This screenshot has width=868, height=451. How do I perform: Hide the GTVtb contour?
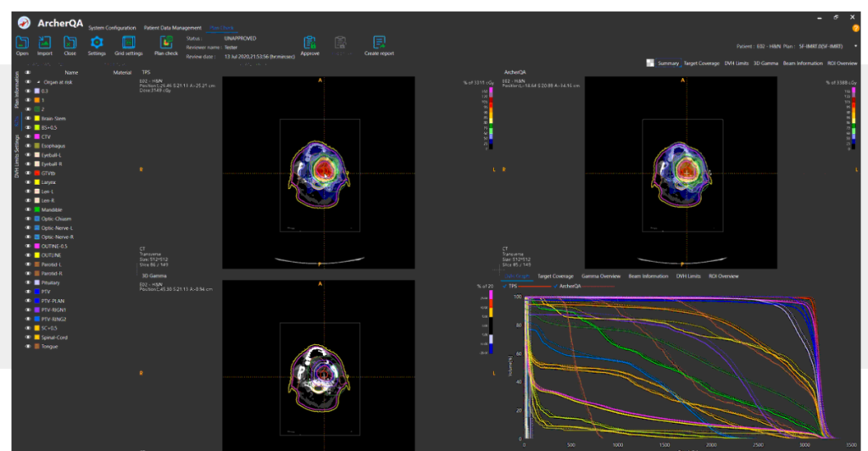tap(28, 173)
